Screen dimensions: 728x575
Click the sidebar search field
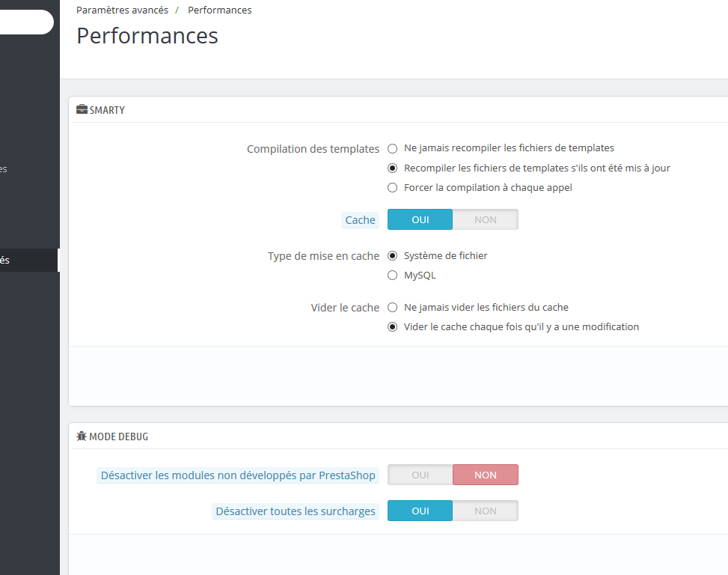point(25,22)
